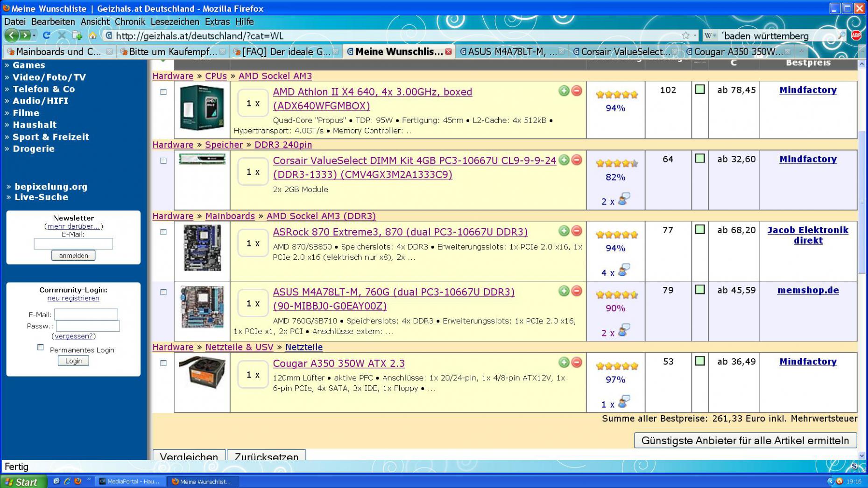Tick the select checkbox for AMD Athlon II X4 640
Image resolution: width=868 pixels, height=488 pixels.
(x=163, y=92)
